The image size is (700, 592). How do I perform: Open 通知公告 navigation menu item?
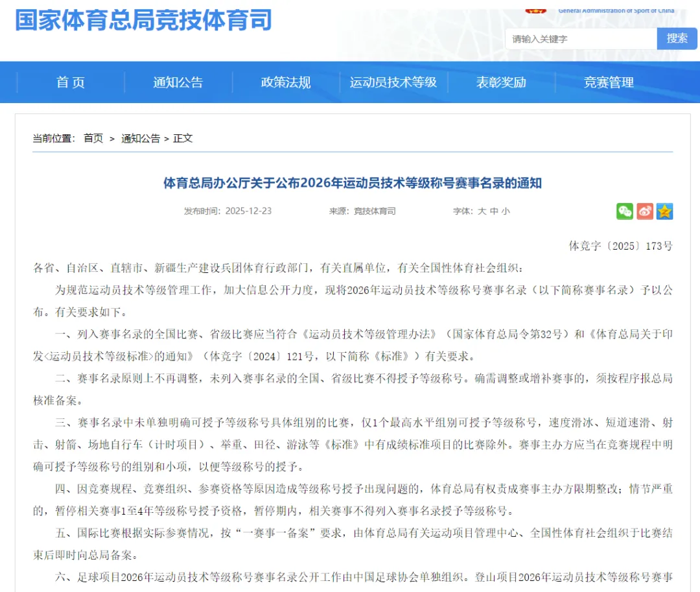(x=178, y=82)
